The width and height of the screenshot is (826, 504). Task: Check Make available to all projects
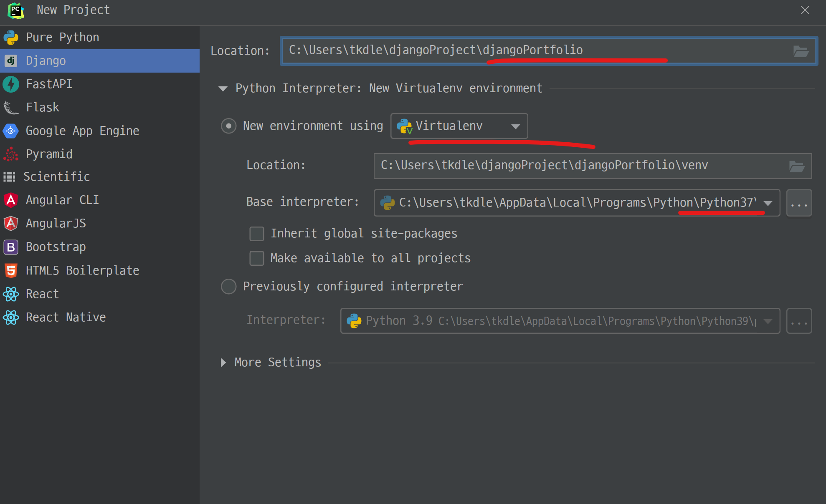point(257,258)
